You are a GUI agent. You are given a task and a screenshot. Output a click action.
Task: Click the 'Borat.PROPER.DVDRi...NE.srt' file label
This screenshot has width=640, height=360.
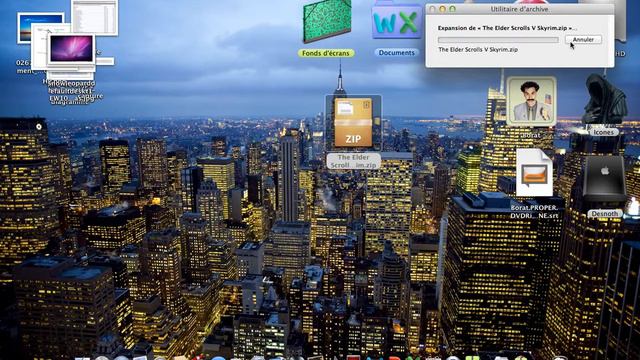[x=534, y=211]
